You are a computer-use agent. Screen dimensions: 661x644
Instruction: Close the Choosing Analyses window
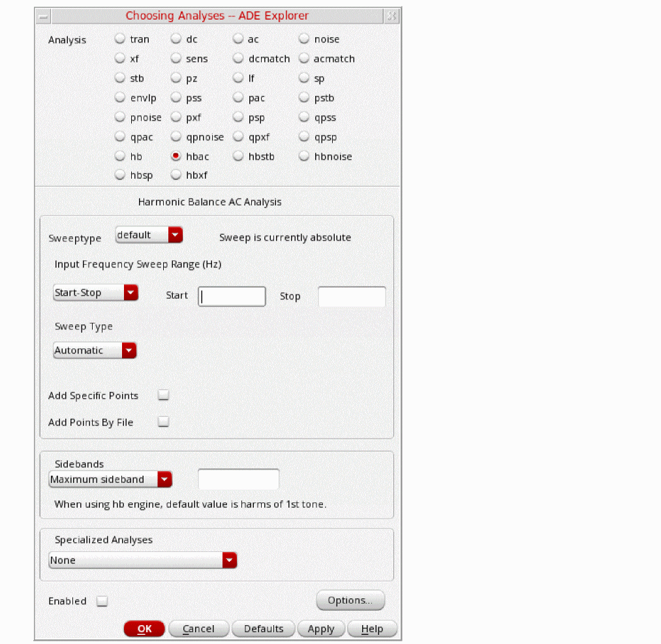[392, 16]
